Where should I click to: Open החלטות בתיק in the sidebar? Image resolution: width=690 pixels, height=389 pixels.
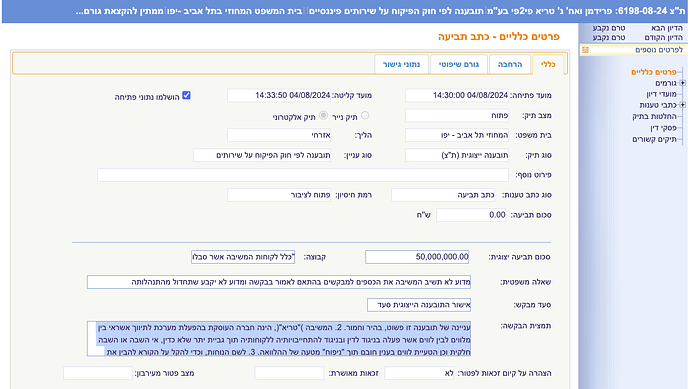(x=654, y=116)
